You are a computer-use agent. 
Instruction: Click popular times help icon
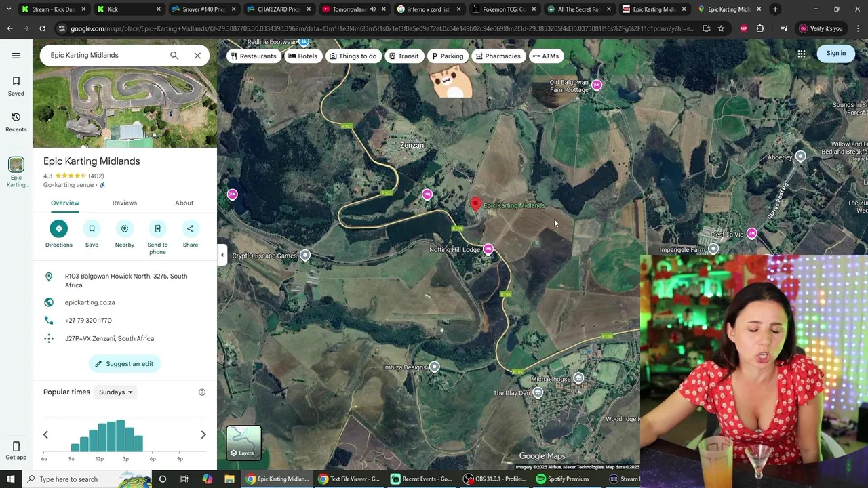[x=202, y=392]
